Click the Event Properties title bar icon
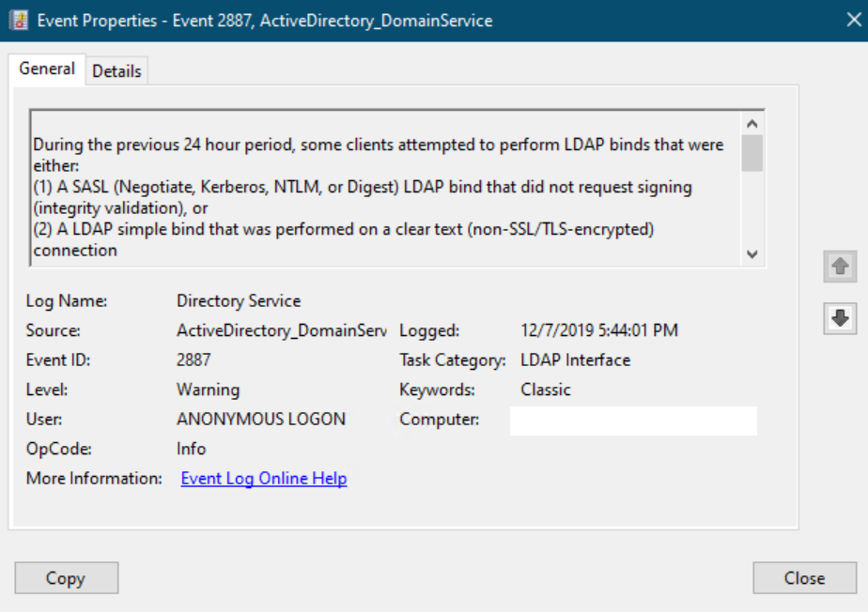The width and height of the screenshot is (868, 612). [18, 20]
